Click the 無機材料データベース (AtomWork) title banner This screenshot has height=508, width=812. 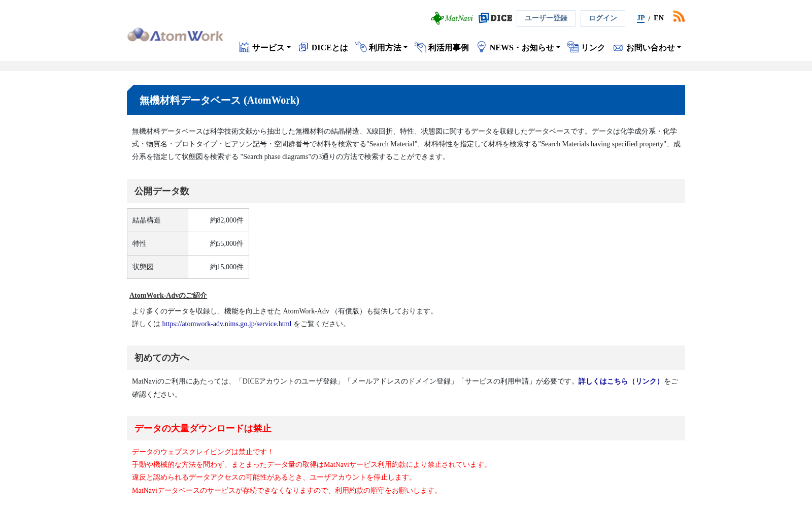tap(406, 100)
